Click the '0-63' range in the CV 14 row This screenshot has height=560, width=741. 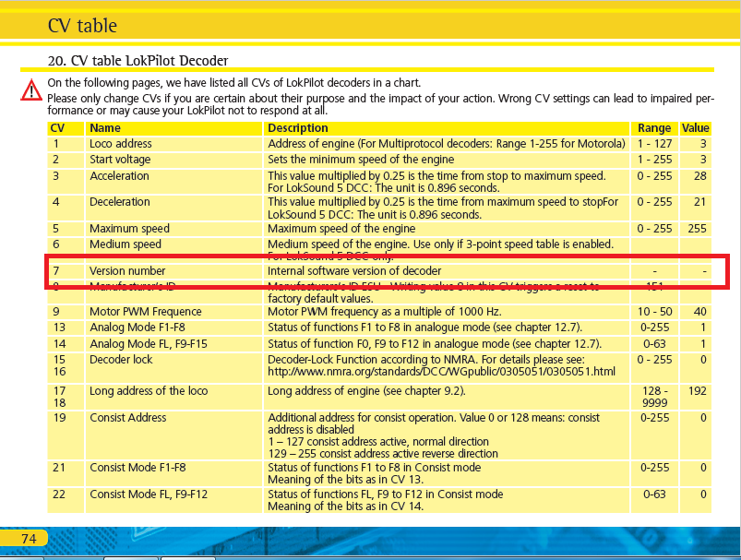point(654,343)
